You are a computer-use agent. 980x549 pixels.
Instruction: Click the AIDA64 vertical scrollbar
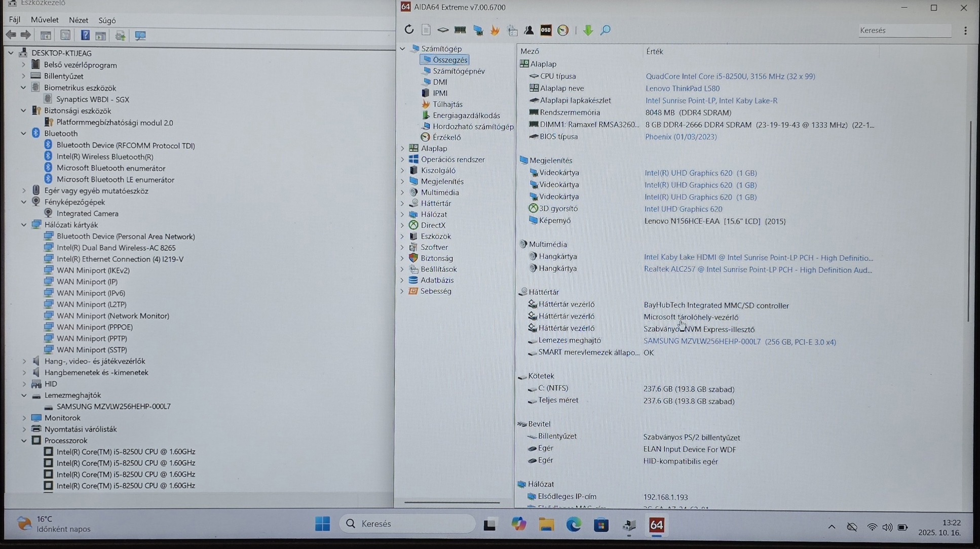click(x=969, y=220)
